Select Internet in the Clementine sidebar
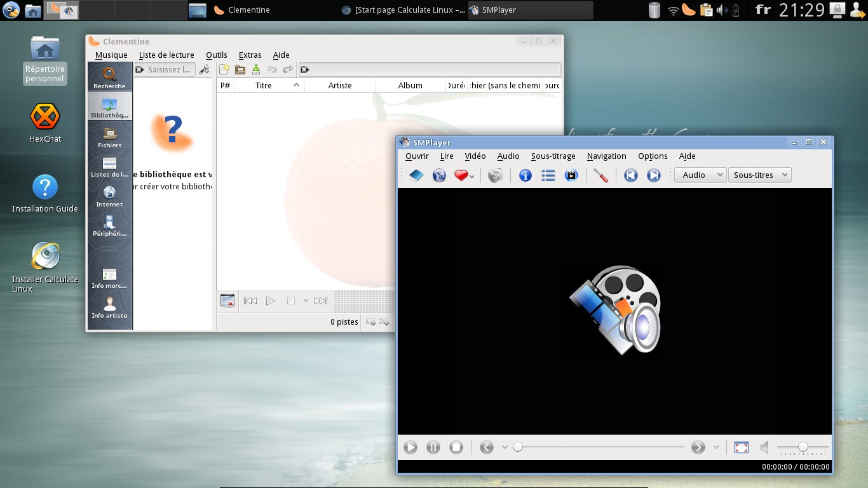The height and width of the screenshot is (488, 868). coord(110,195)
